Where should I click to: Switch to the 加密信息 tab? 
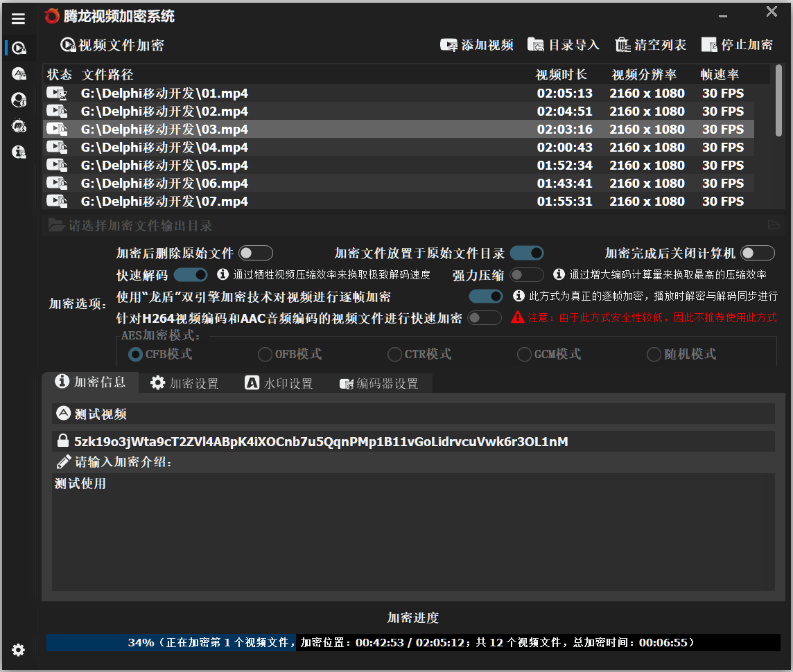coord(90,382)
